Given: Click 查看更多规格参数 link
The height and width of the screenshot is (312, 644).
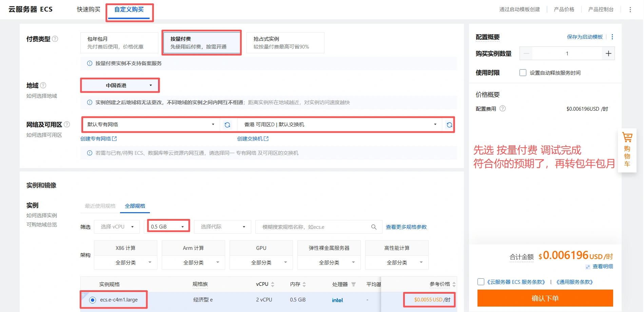Looking at the screenshot, I should click(x=406, y=227).
